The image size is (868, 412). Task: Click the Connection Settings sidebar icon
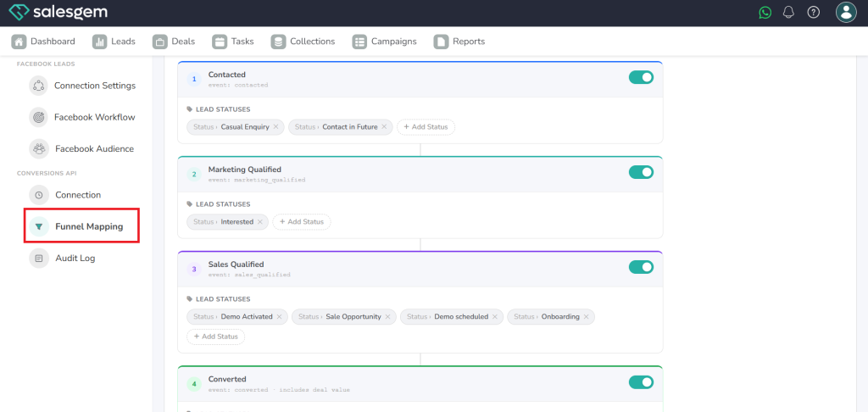[x=39, y=86]
